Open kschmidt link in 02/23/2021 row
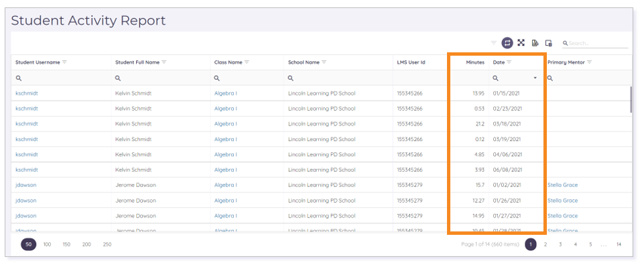Screen dimensions: 644x263 (x=27, y=109)
